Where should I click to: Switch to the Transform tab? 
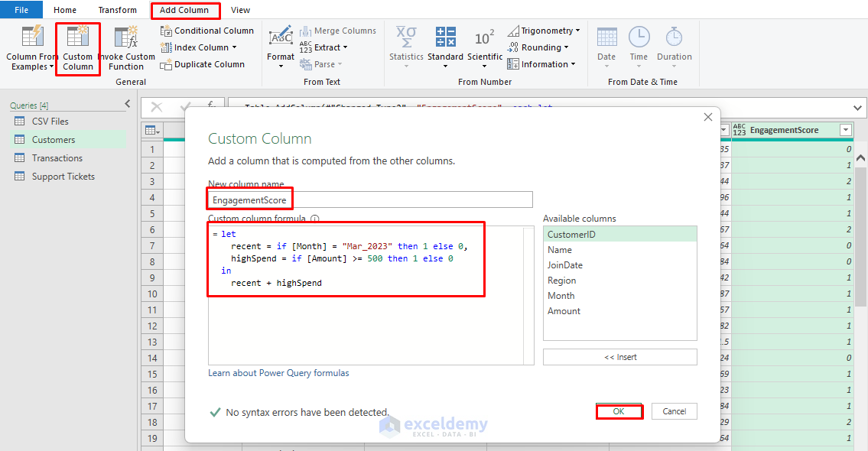[117, 10]
